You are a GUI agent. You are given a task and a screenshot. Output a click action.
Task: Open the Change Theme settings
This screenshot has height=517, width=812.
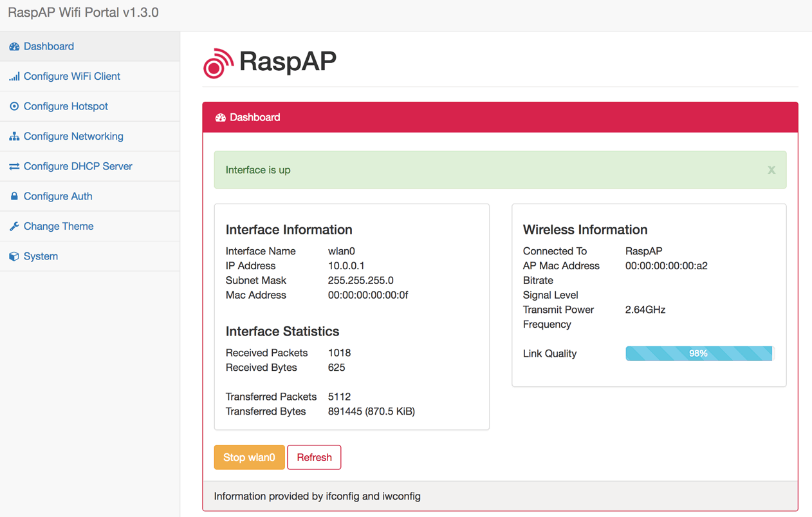tap(59, 226)
